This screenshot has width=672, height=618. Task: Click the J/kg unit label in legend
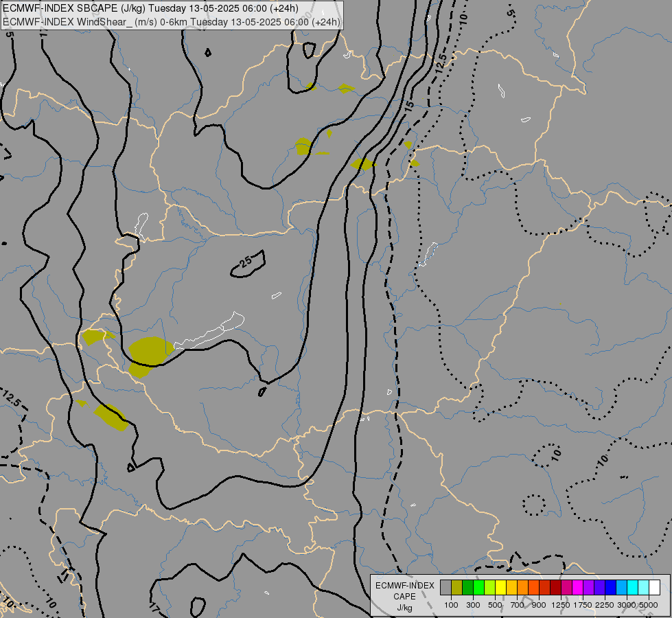[404, 608]
